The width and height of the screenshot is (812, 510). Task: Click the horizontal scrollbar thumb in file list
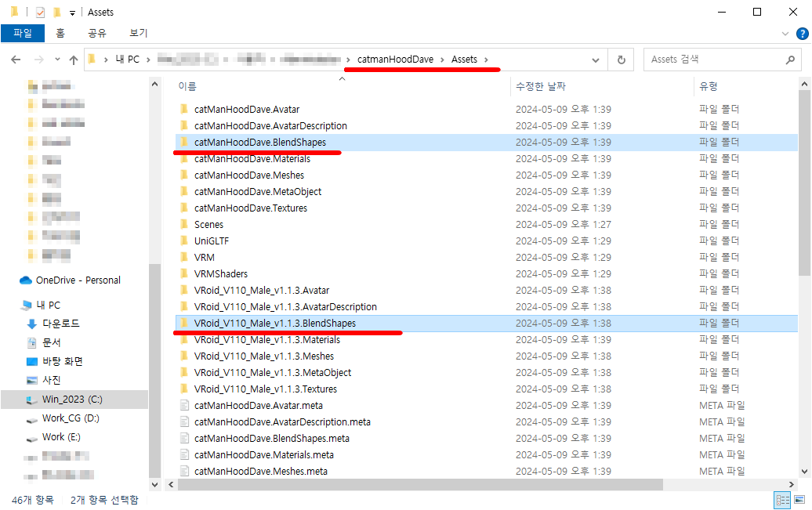[x=420, y=485]
